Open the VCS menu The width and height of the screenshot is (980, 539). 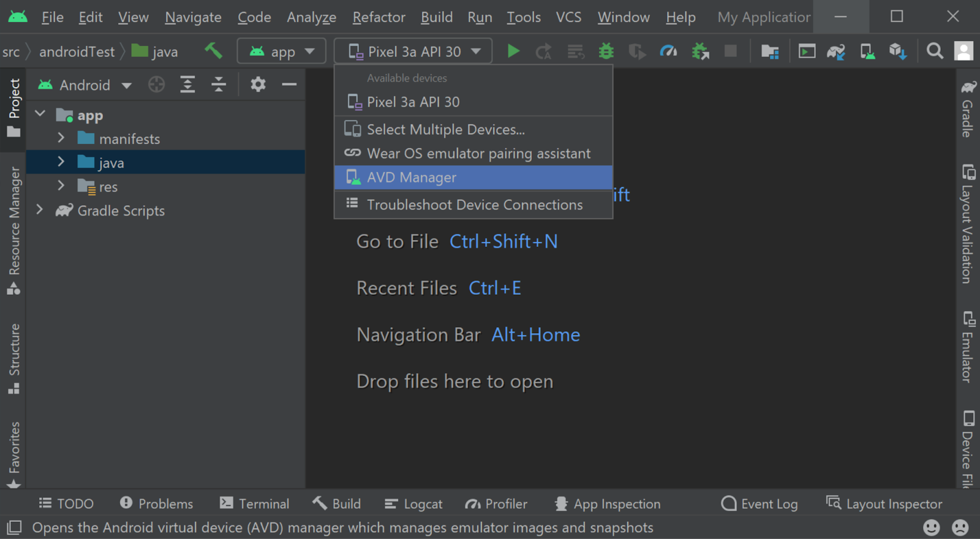[568, 17]
